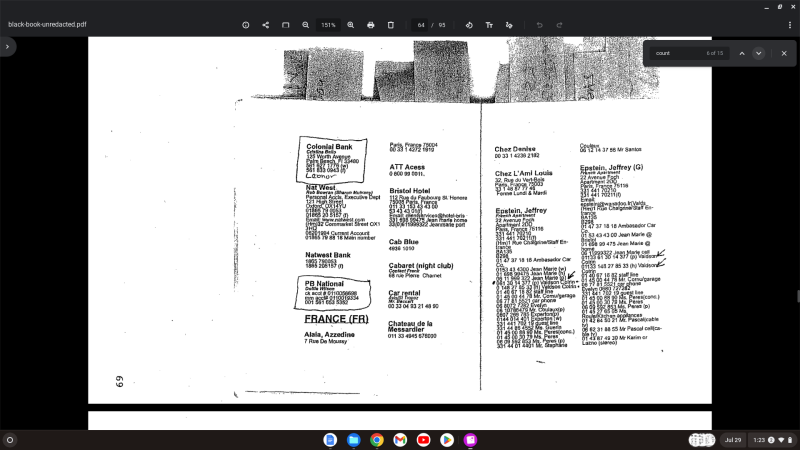Open the launcher button
This screenshot has height=450, width=800.
point(10,440)
